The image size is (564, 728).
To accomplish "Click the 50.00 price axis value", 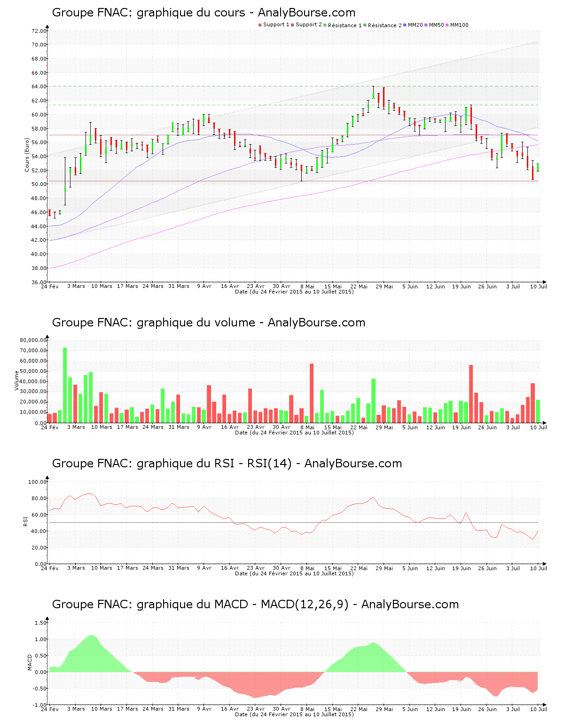I will point(39,185).
